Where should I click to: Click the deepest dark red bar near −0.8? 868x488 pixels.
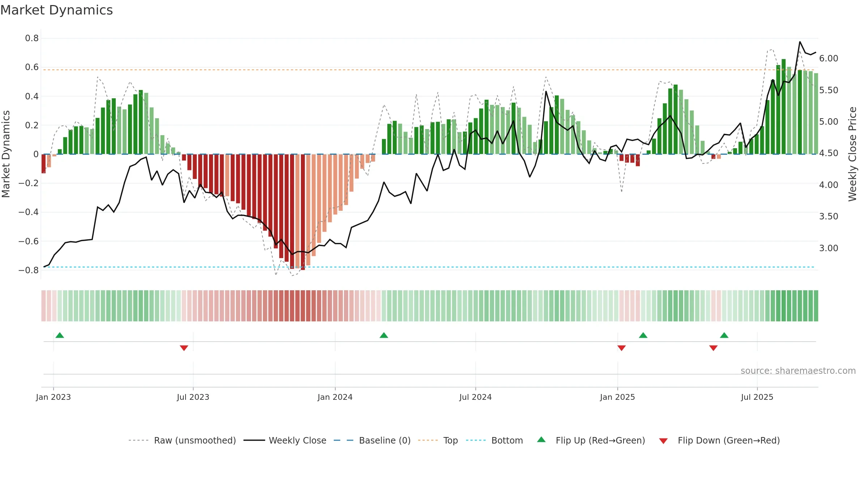tap(303, 212)
